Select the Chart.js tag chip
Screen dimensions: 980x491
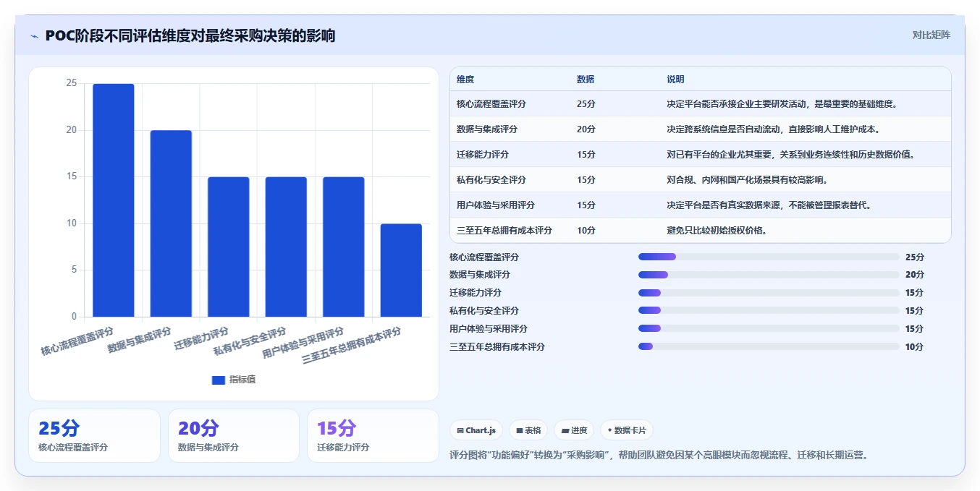[x=476, y=430]
